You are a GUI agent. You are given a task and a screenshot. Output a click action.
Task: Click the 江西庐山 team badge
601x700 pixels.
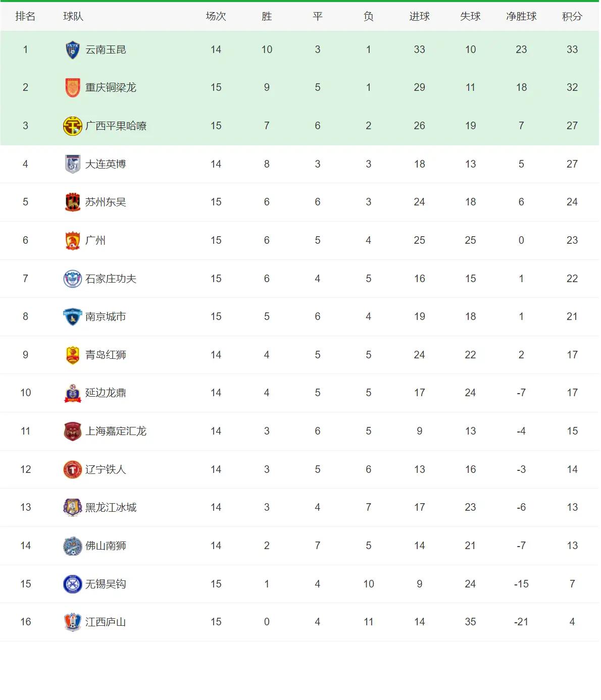pos(73,622)
